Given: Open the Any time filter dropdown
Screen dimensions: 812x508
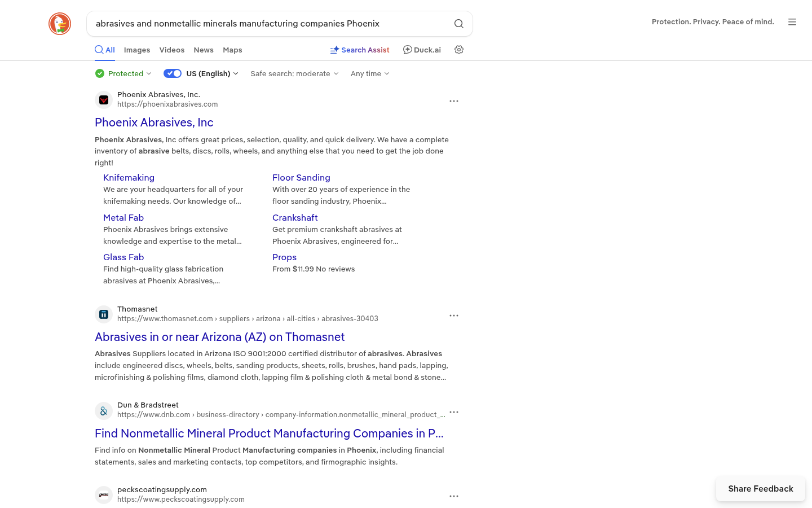Looking at the screenshot, I should point(370,73).
